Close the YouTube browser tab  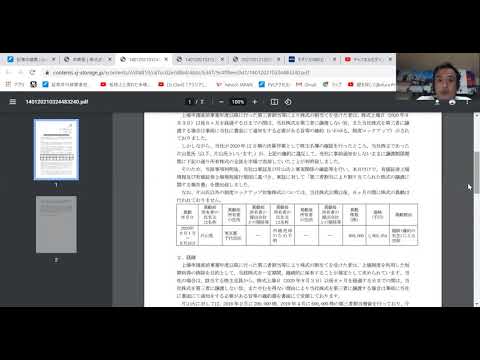click(390, 59)
